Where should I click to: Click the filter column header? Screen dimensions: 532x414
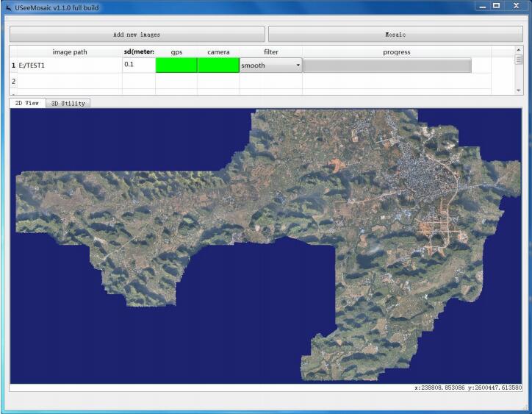270,52
